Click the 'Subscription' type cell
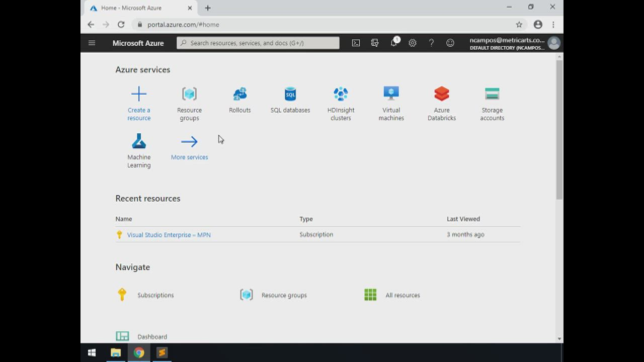This screenshot has height=362, width=644. point(316,234)
